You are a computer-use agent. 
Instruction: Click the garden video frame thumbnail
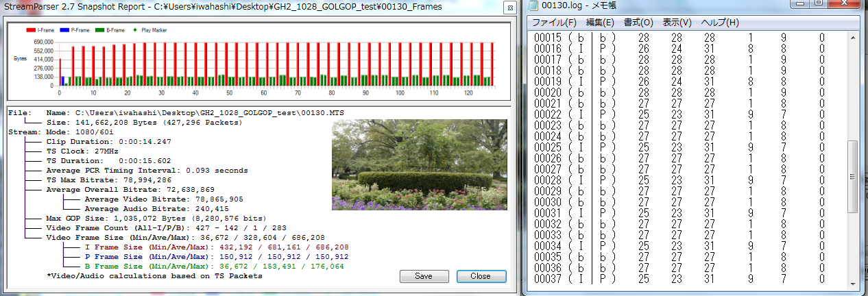point(419,165)
